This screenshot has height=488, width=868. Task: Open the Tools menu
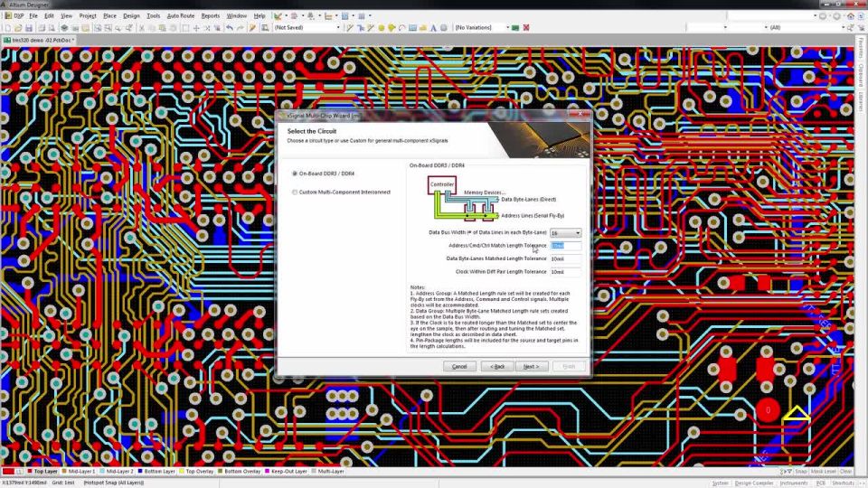[154, 16]
